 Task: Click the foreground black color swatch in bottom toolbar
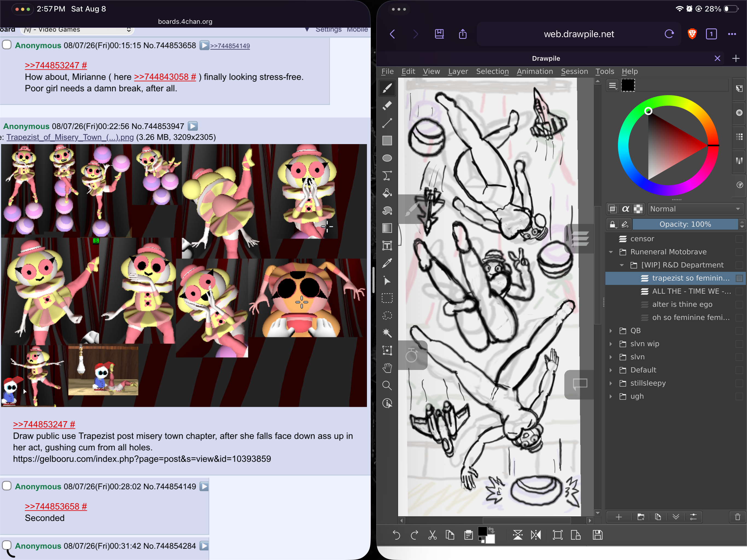(x=482, y=532)
